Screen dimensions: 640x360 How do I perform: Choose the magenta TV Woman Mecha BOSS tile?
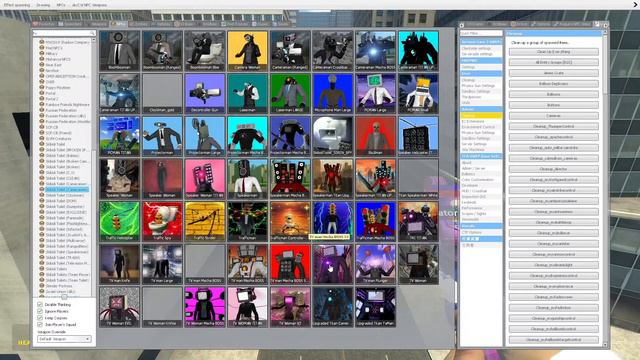click(205, 307)
